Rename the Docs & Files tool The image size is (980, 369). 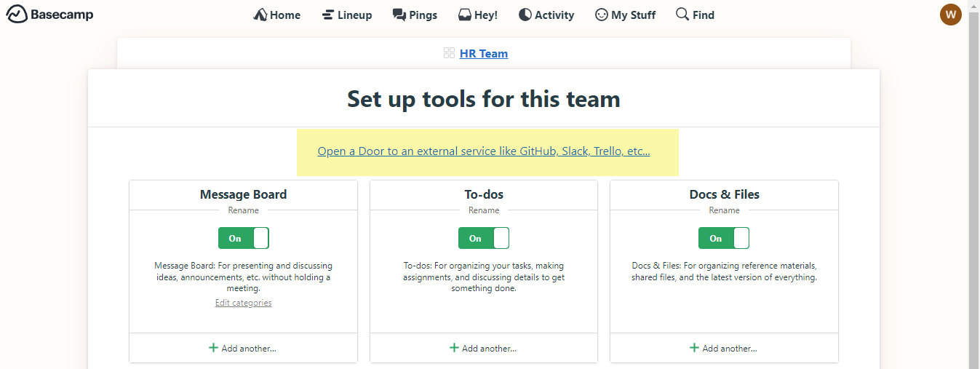pyautogui.click(x=724, y=210)
